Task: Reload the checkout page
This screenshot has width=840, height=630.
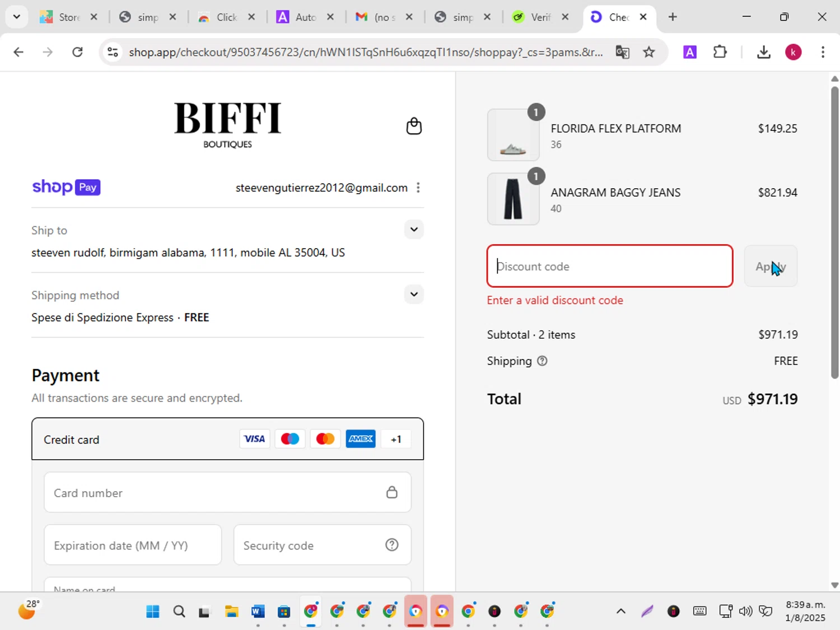Action: [x=77, y=52]
